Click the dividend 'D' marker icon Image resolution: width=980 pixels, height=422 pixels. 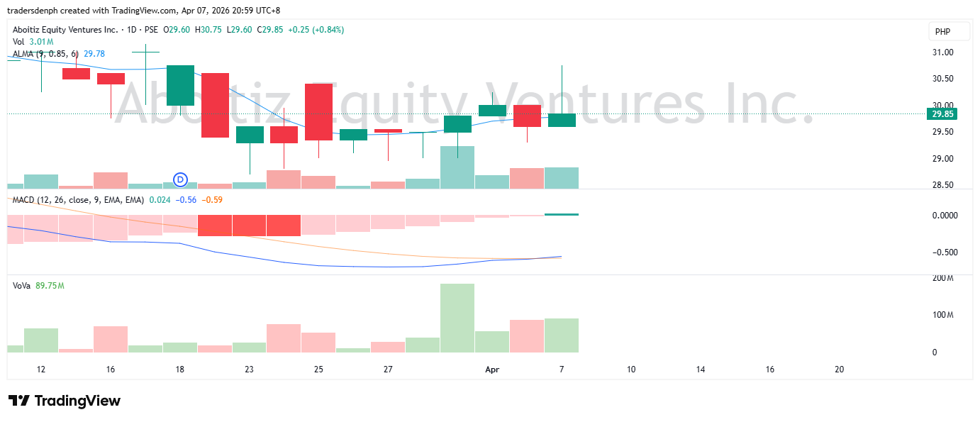tap(181, 179)
